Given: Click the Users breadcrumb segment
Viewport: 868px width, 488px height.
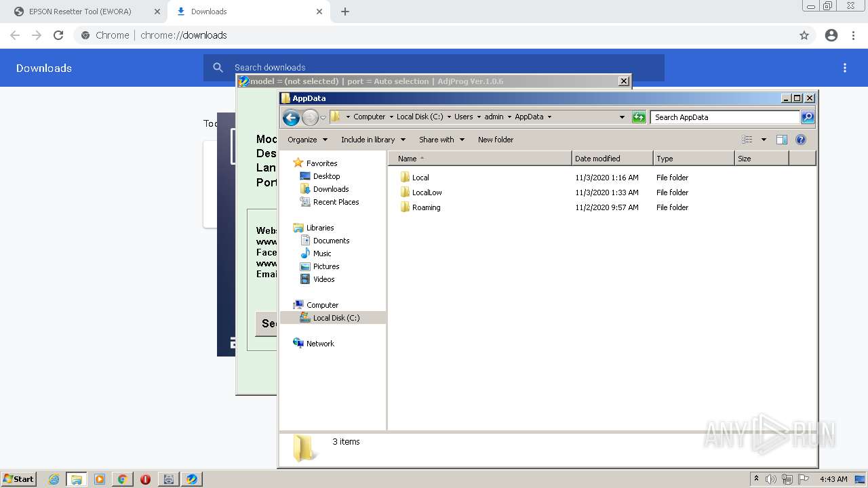Looking at the screenshot, I should [463, 117].
